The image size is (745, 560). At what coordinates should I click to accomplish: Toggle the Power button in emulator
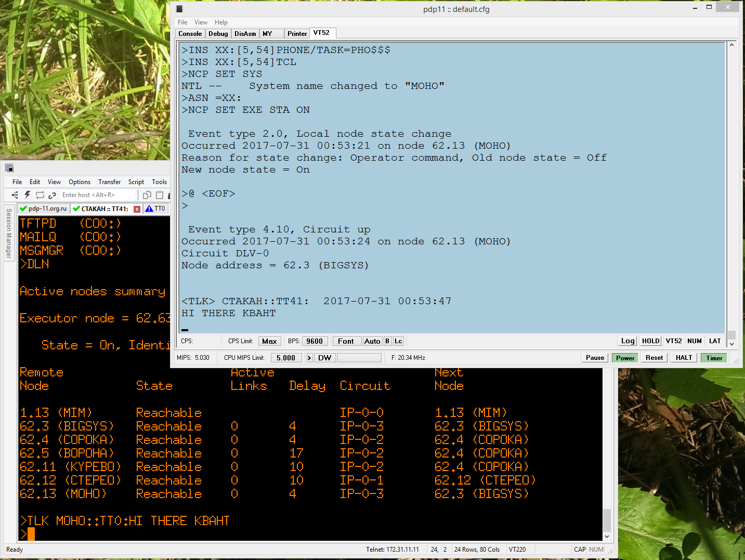click(625, 358)
